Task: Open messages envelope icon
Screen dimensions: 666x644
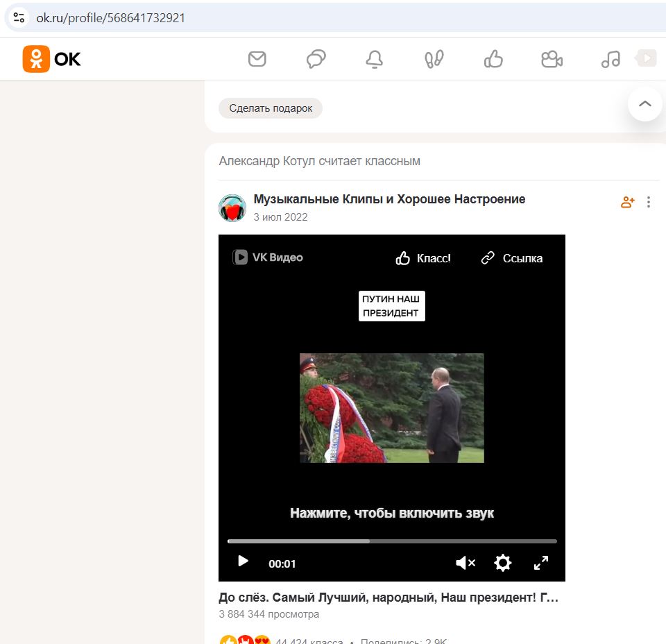Action: point(257,59)
